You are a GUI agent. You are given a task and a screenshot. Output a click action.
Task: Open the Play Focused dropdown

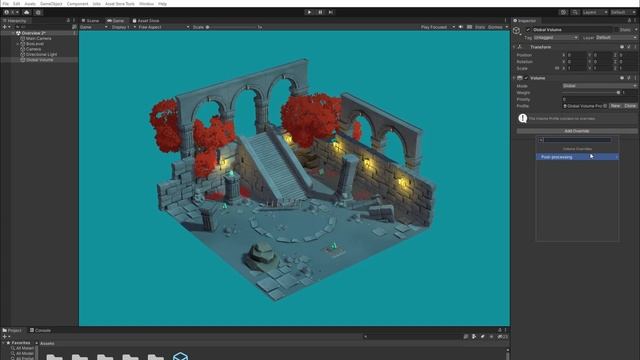(437, 27)
